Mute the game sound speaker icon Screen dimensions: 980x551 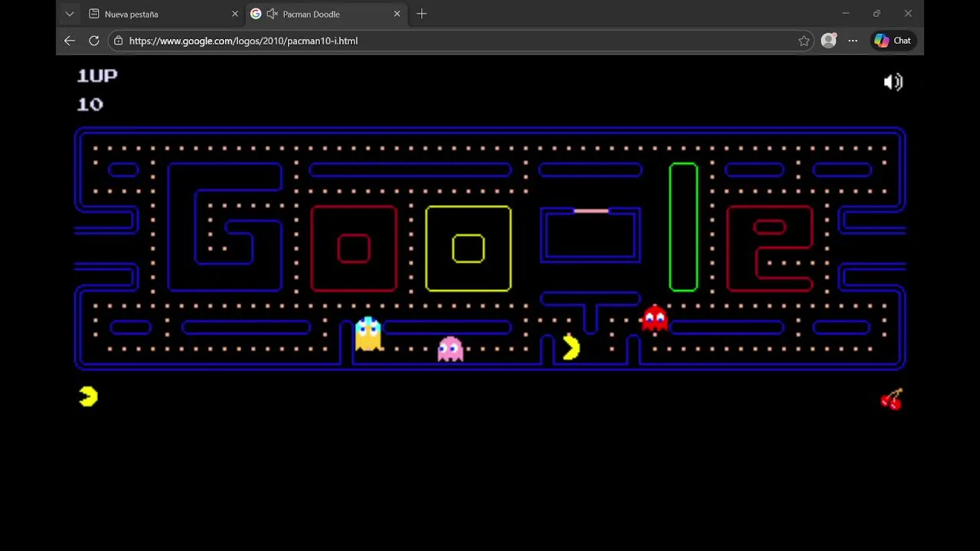click(893, 82)
